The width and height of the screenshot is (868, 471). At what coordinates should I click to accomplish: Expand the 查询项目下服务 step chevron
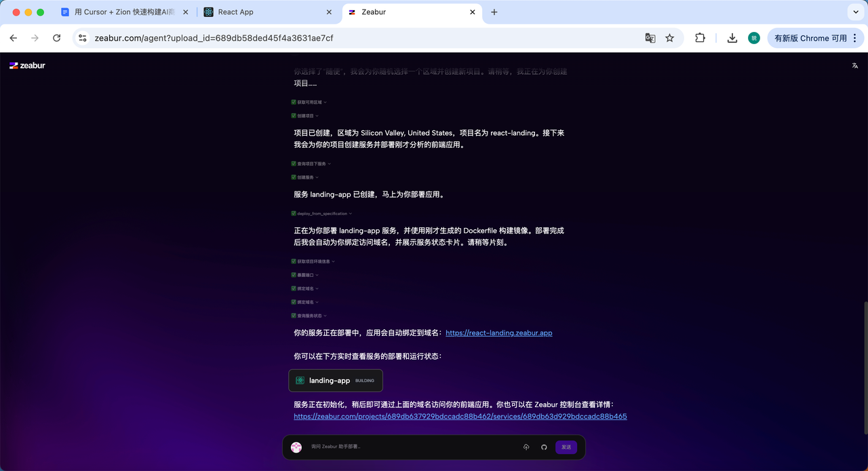click(x=330, y=164)
